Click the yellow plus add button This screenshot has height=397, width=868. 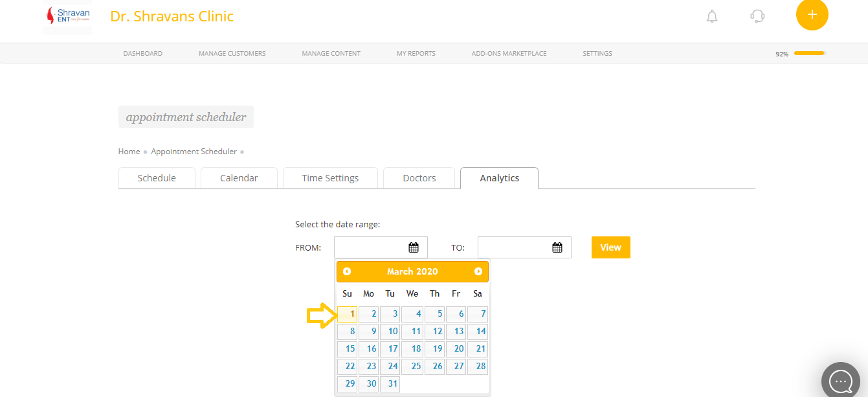[x=812, y=14]
